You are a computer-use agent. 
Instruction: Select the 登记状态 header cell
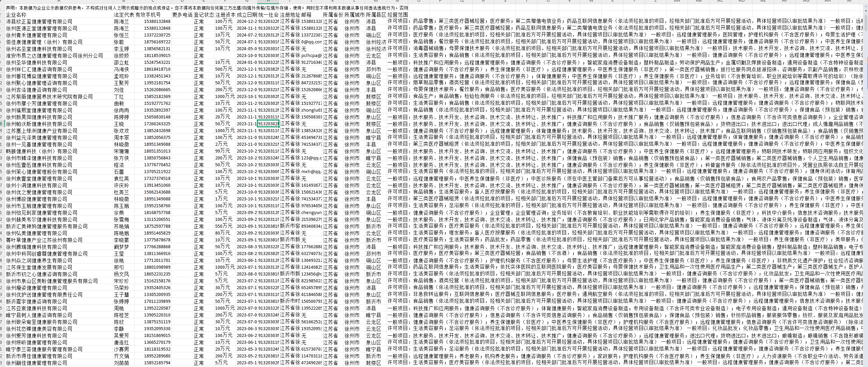pyautogui.click(x=204, y=15)
